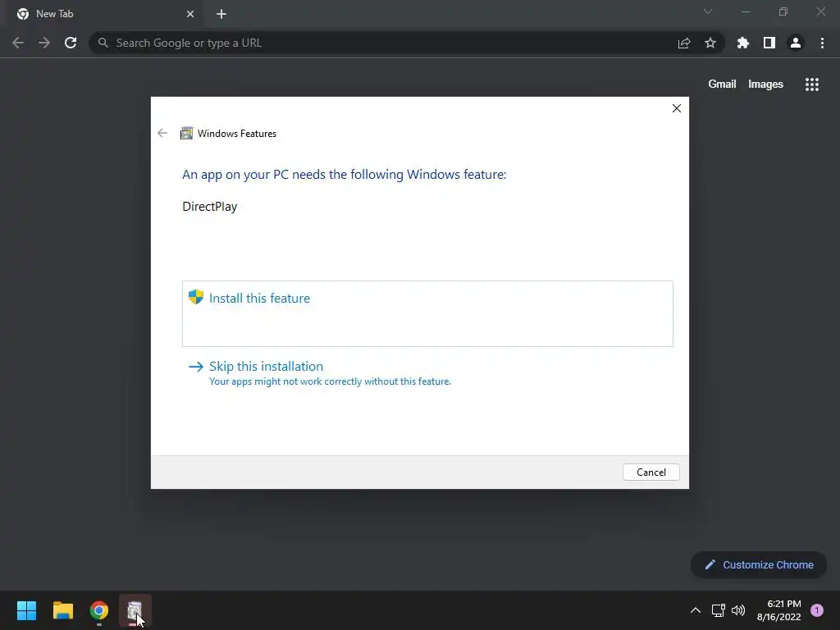840x630 pixels.
Task: Click Install this feature option
Action: [427, 313]
